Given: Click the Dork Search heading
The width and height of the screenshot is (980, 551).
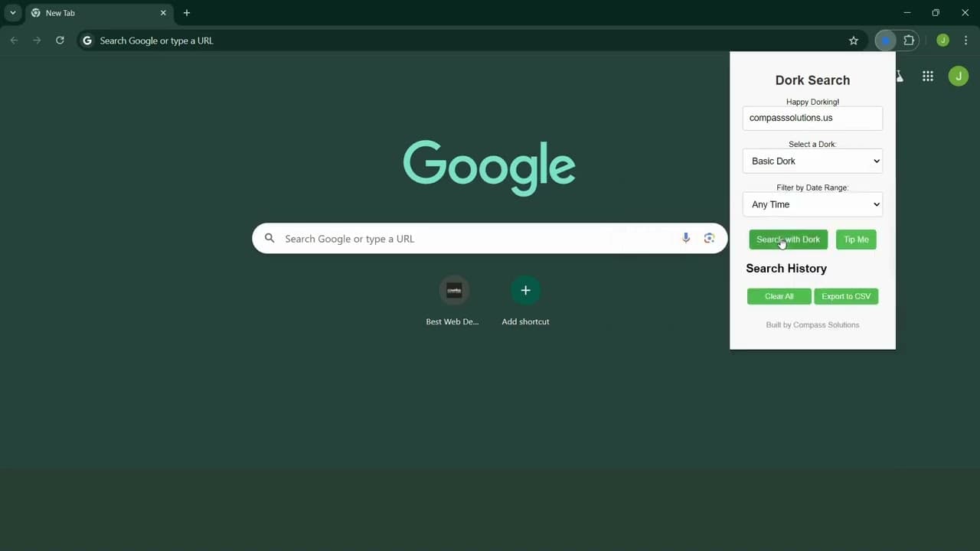Looking at the screenshot, I should [812, 80].
